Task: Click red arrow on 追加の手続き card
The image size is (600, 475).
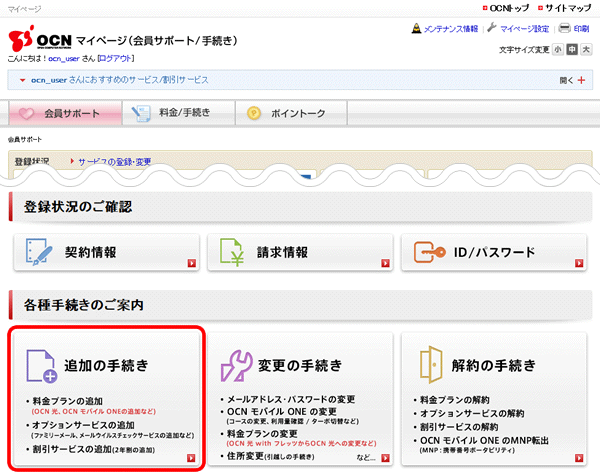Action: click(x=191, y=458)
